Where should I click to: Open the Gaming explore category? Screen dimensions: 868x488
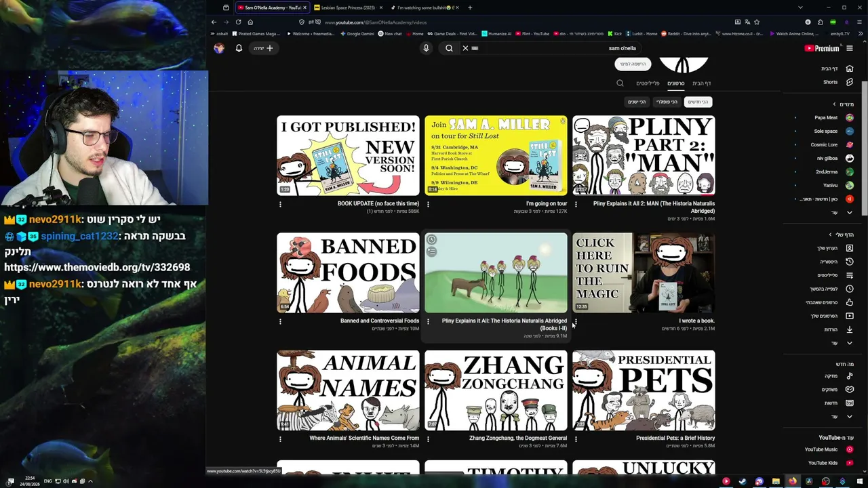click(x=837, y=390)
